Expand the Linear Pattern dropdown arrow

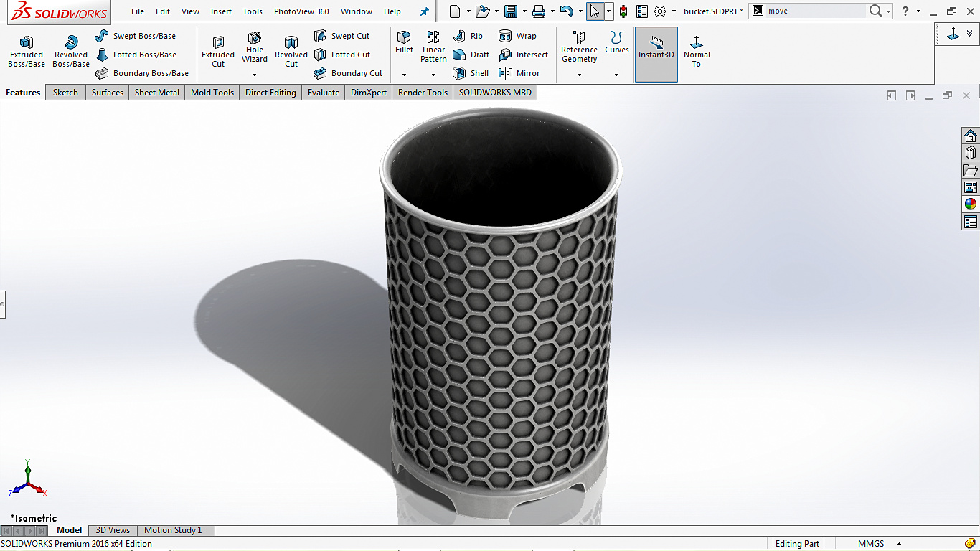click(433, 75)
